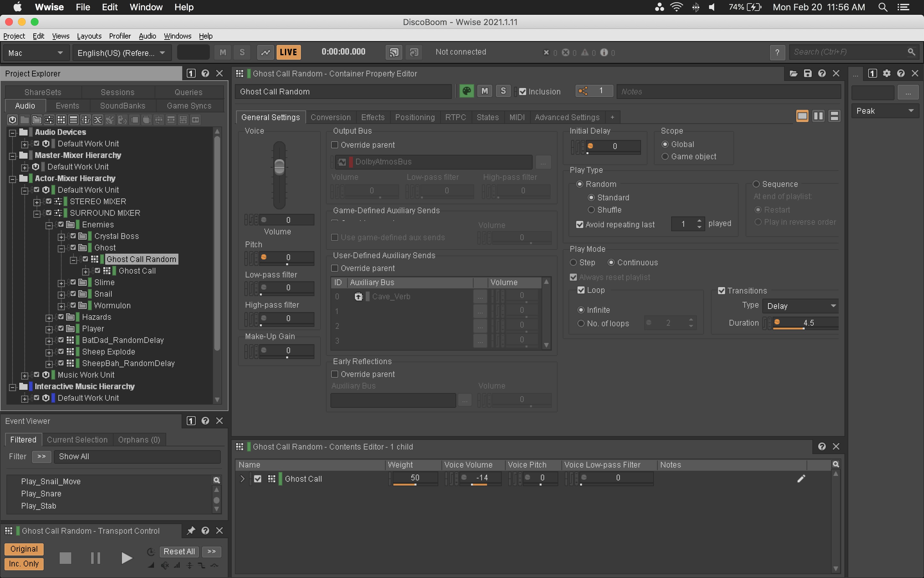Click the Wi-Fi status icon
Screen dimensions: 924x578
coord(677,7)
